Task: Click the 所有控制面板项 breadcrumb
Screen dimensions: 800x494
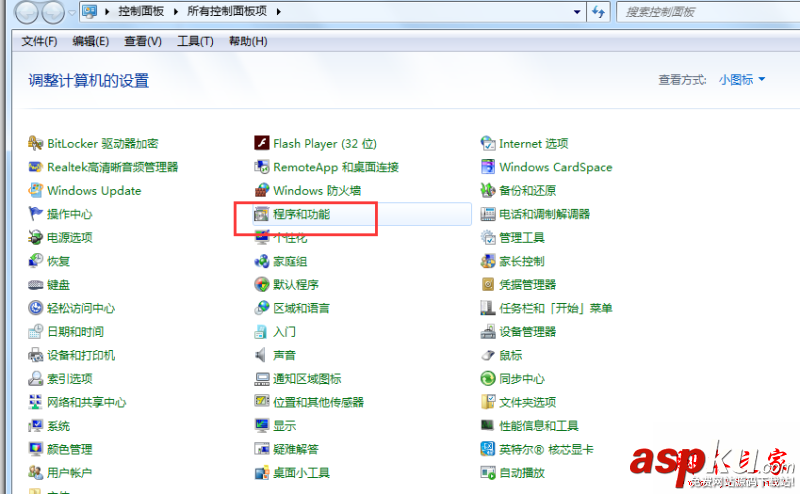Action: 227,11
